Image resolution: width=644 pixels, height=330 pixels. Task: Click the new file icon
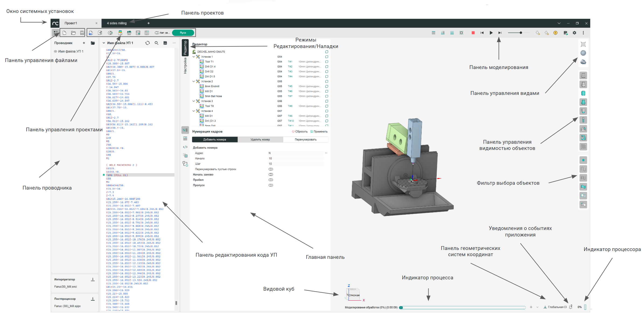tap(65, 33)
